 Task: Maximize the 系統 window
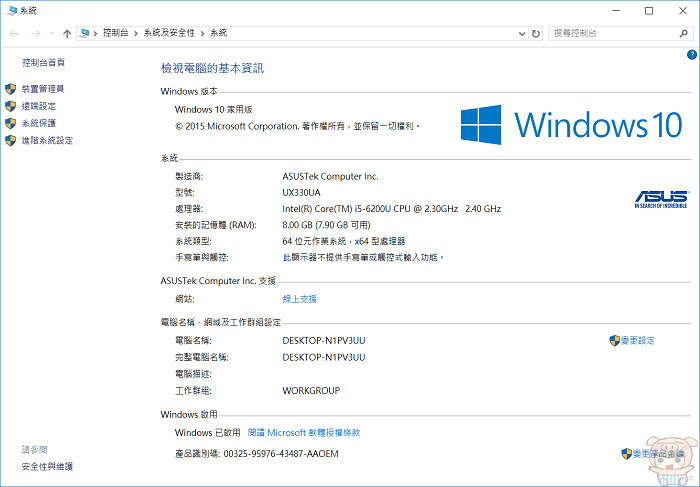coord(649,11)
